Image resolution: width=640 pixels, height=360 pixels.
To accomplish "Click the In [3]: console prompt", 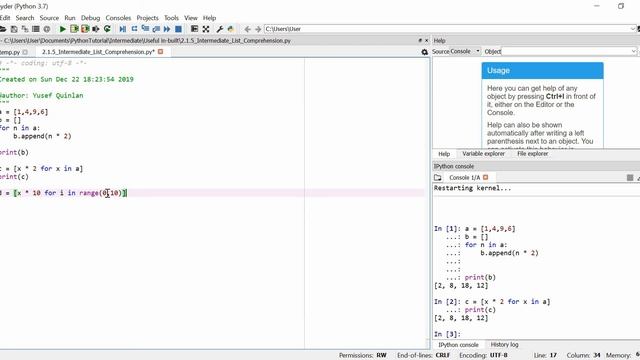I will click(447, 334).
